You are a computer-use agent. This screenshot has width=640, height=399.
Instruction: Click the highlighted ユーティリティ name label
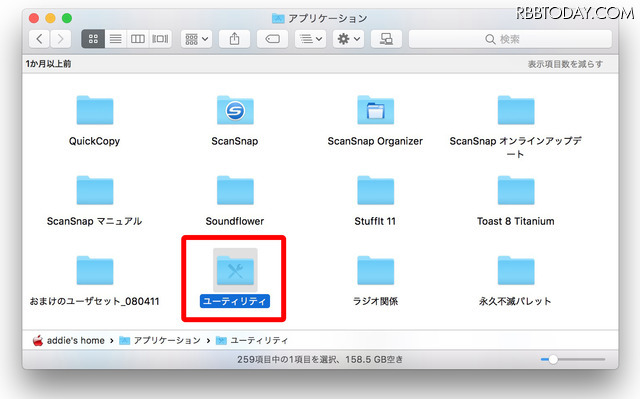click(x=235, y=301)
